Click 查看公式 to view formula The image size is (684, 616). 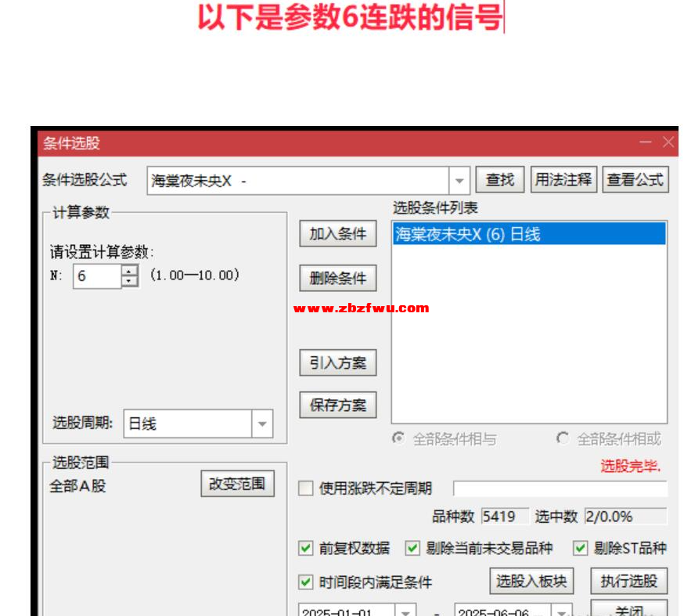pos(635,180)
